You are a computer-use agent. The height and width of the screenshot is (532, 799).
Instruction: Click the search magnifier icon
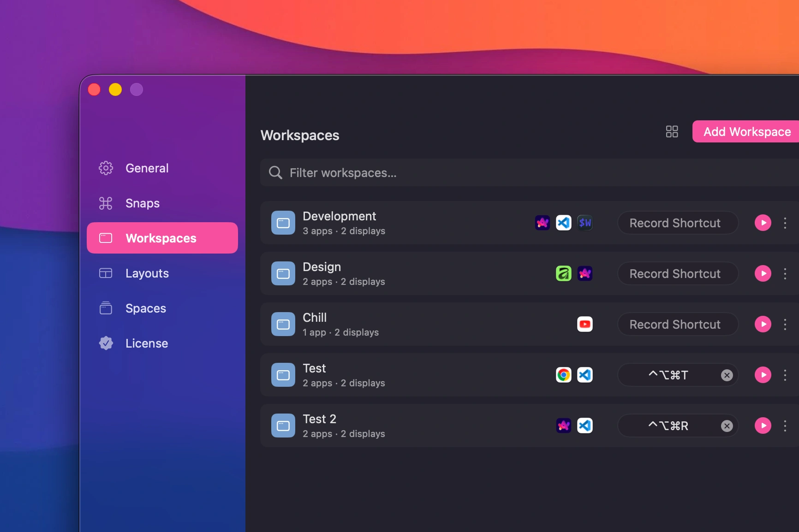point(275,173)
